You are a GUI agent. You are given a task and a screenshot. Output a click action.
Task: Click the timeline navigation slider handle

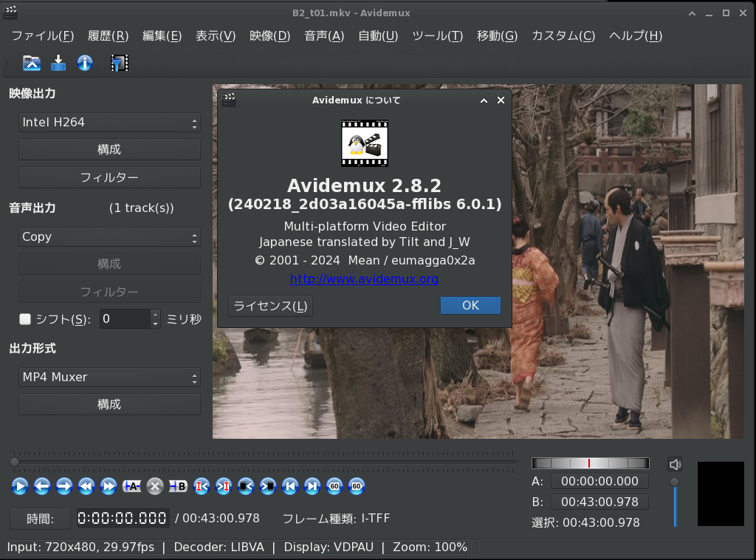pyautogui.click(x=15, y=462)
